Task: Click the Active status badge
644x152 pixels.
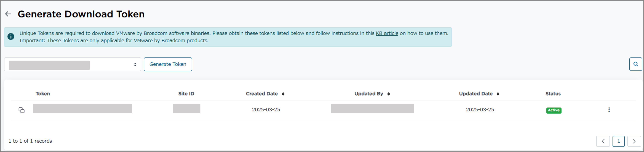Action: (554, 110)
